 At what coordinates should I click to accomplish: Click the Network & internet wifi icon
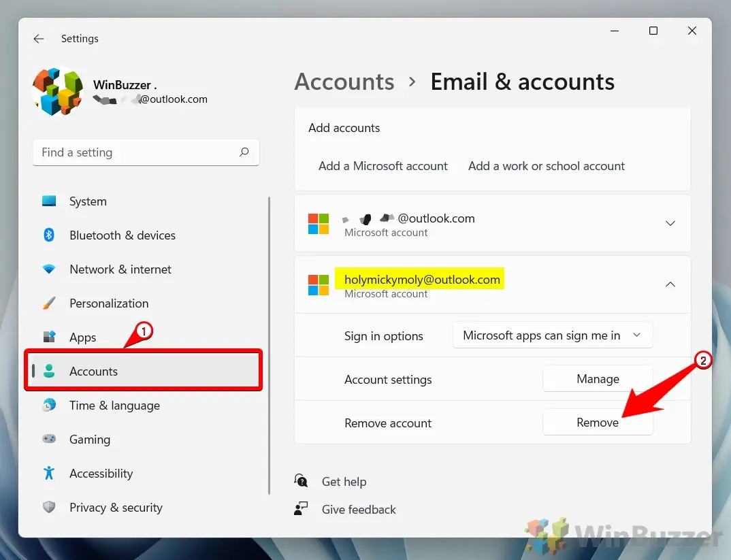coord(49,269)
